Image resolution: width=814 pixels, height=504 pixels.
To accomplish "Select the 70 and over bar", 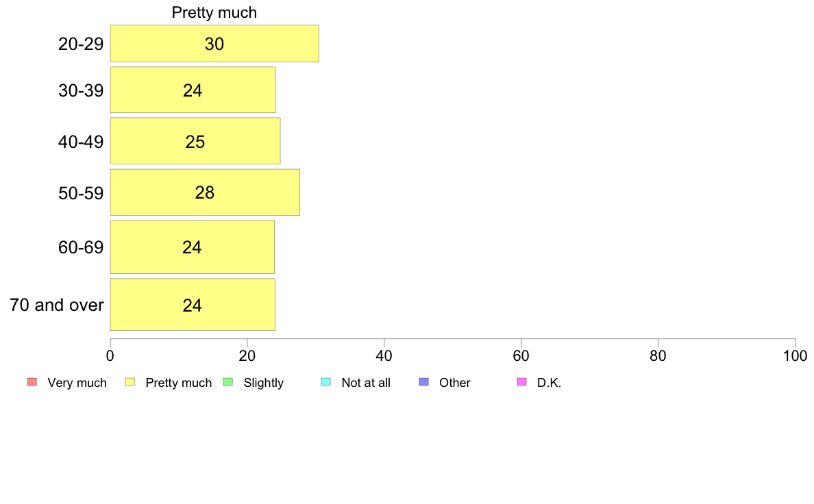I will [193, 305].
